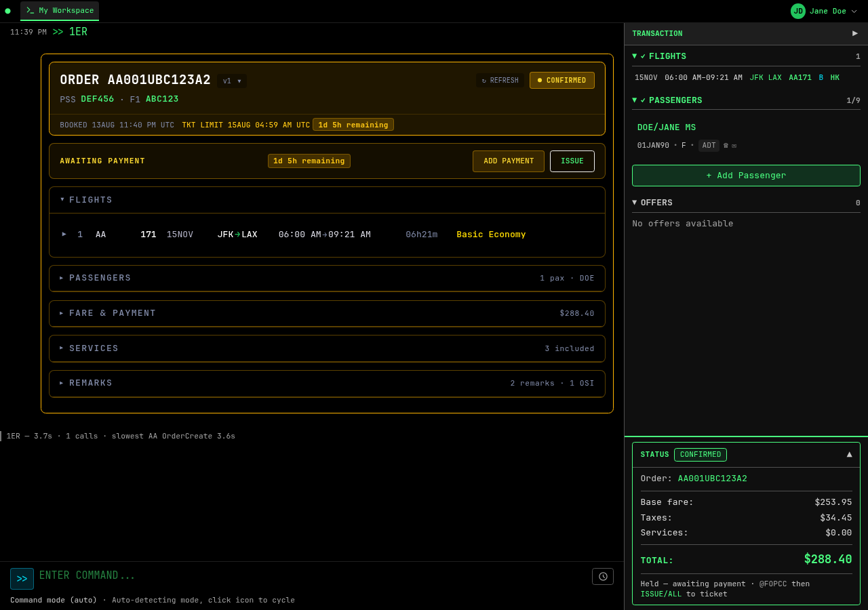Click the order ID AA001UBC123A2 heading

136,80
